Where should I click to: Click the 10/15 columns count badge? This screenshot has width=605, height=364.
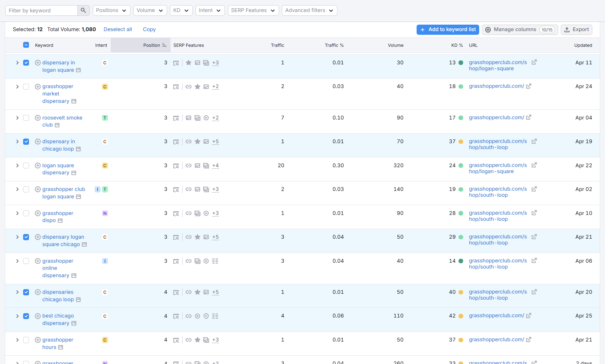(x=547, y=30)
